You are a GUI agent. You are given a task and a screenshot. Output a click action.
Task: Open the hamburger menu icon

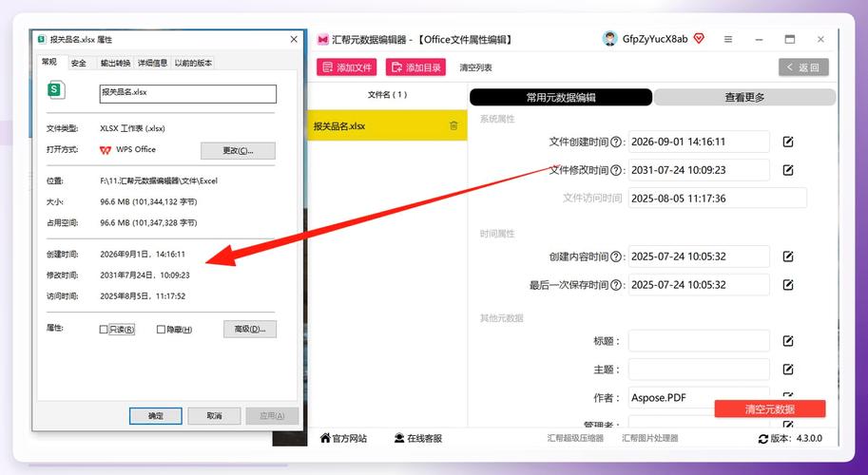[728, 39]
